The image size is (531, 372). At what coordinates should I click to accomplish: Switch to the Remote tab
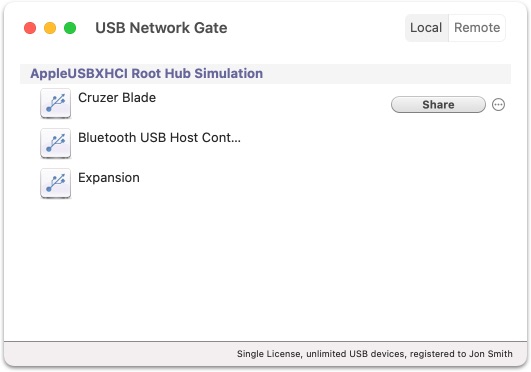(x=477, y=28)
